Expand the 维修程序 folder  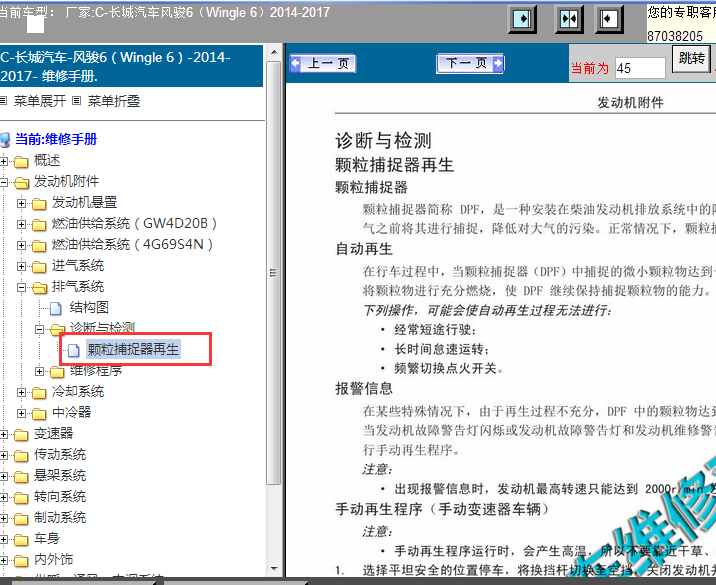[x=40, y=371]
